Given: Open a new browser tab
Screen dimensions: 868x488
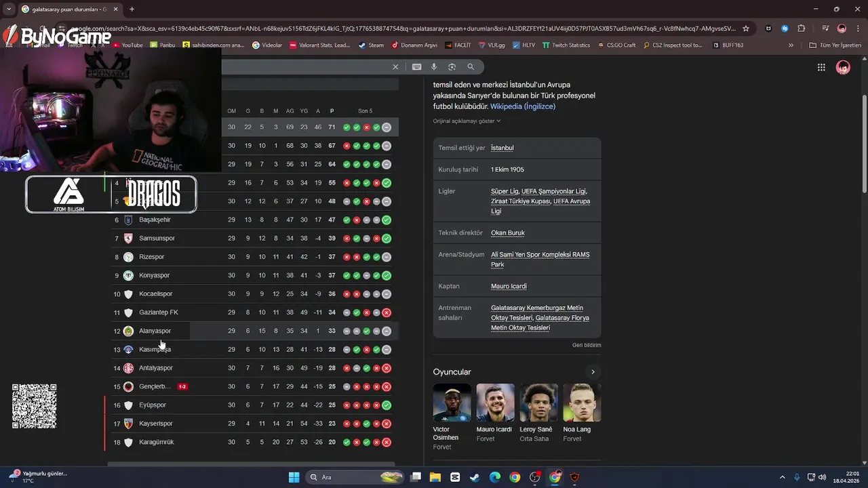Looking at the screenshot, I should pos(132,9).
